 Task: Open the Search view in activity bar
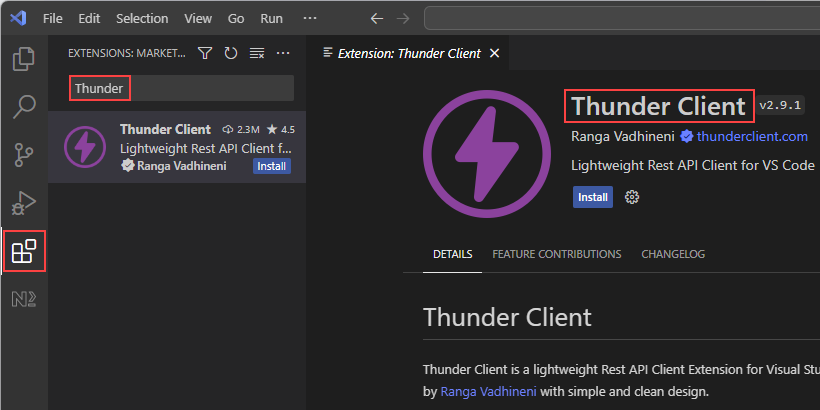24,107
